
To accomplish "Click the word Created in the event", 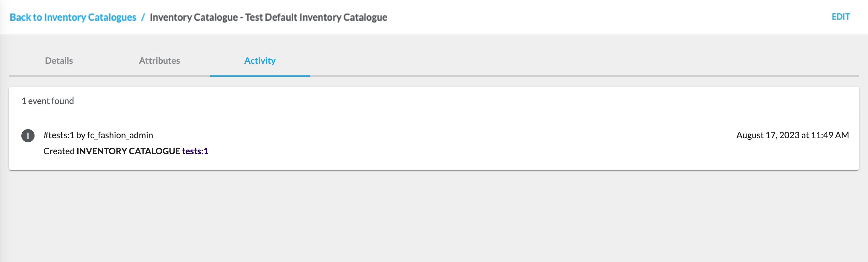I will coord(59,151).
